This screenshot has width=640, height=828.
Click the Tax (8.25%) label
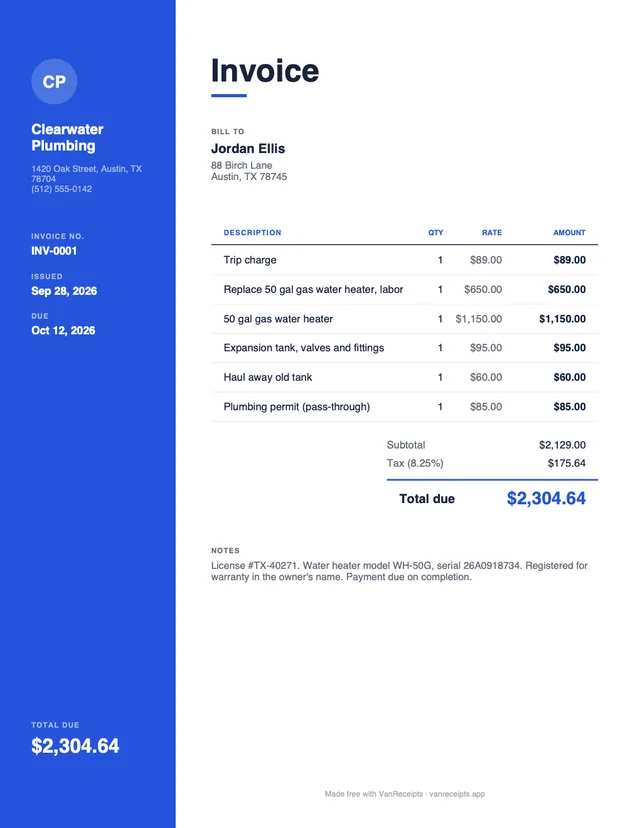point(415,463)
